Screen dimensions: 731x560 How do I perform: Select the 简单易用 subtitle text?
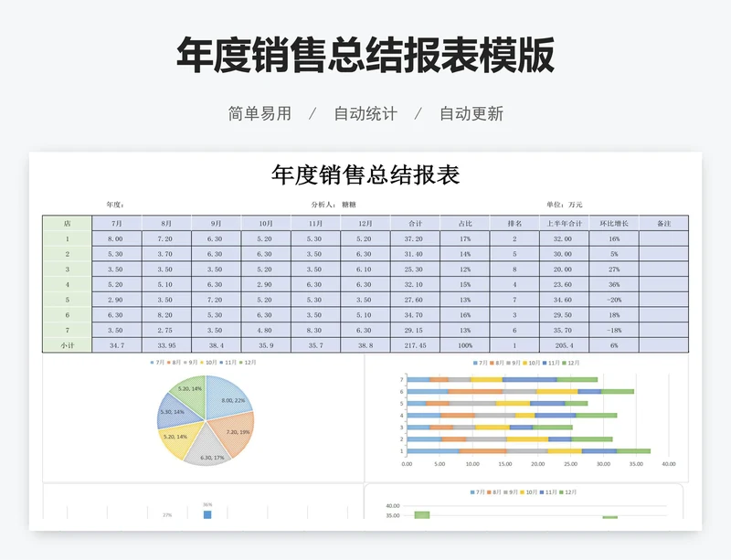pos(260,114)
